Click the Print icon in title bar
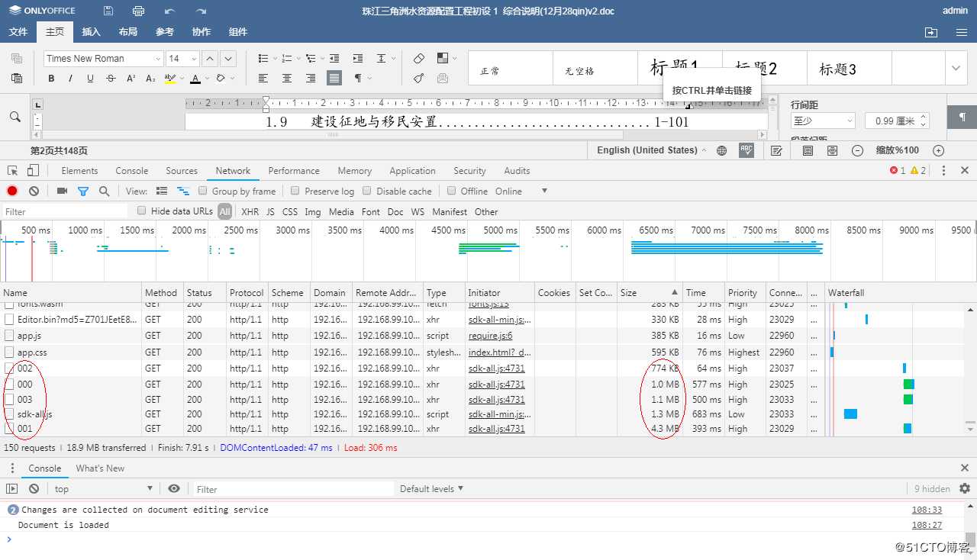Viewport: 977px width, 560px height. [138, 11]
